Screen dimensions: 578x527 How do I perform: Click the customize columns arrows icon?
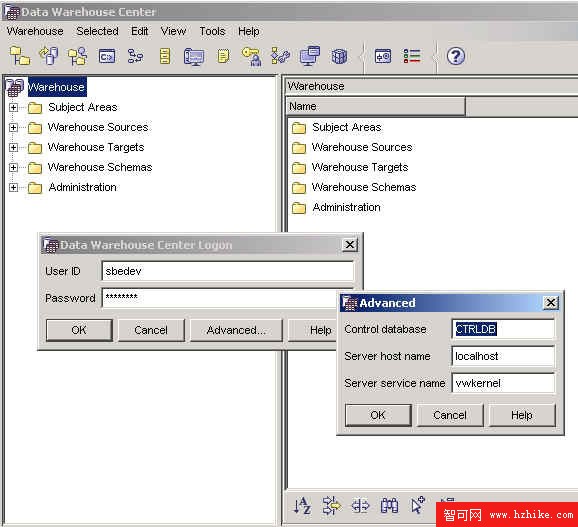tap(360, 506)
